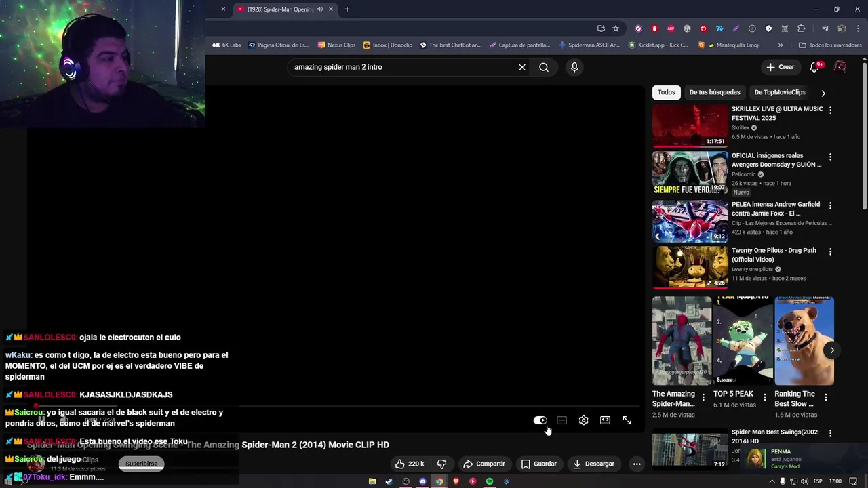Select the De tus búsquedas chip
The image size is (868, 488).
[x=715, y=92]
